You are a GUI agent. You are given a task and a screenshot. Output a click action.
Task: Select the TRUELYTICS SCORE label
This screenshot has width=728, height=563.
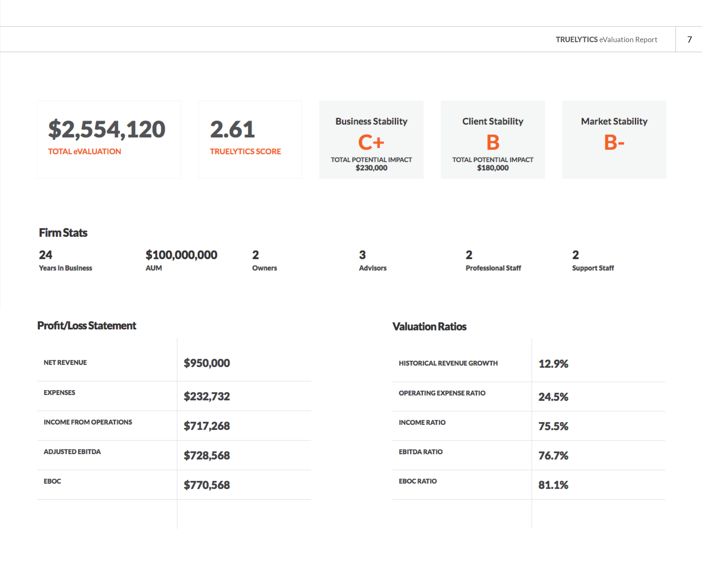tap(245, 151)
